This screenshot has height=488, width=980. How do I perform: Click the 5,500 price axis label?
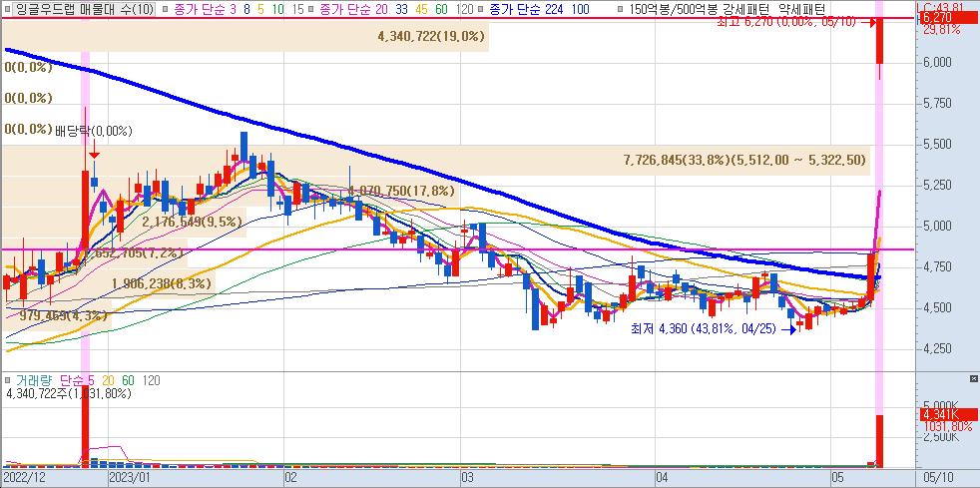938,145
